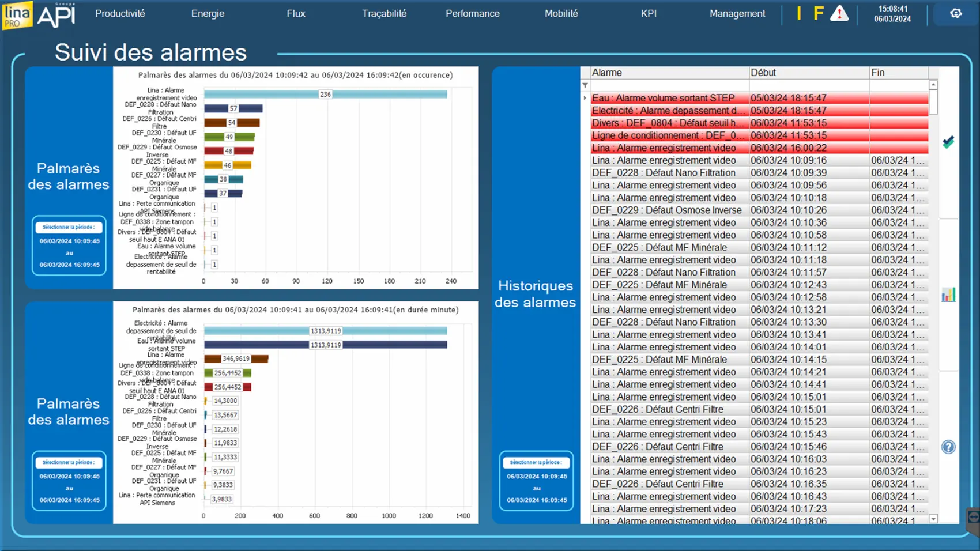Open the settings gear in top bar
980x551 pixels.
coord(956,13)
